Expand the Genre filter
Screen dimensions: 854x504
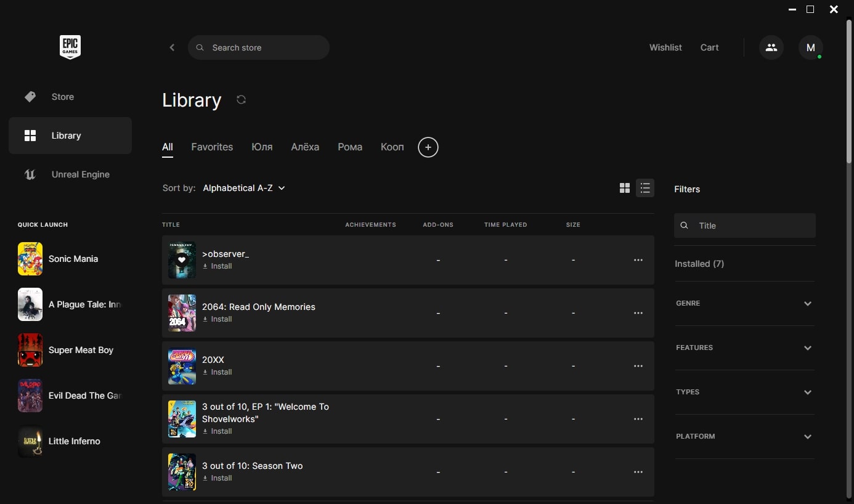tap(744, 303)
